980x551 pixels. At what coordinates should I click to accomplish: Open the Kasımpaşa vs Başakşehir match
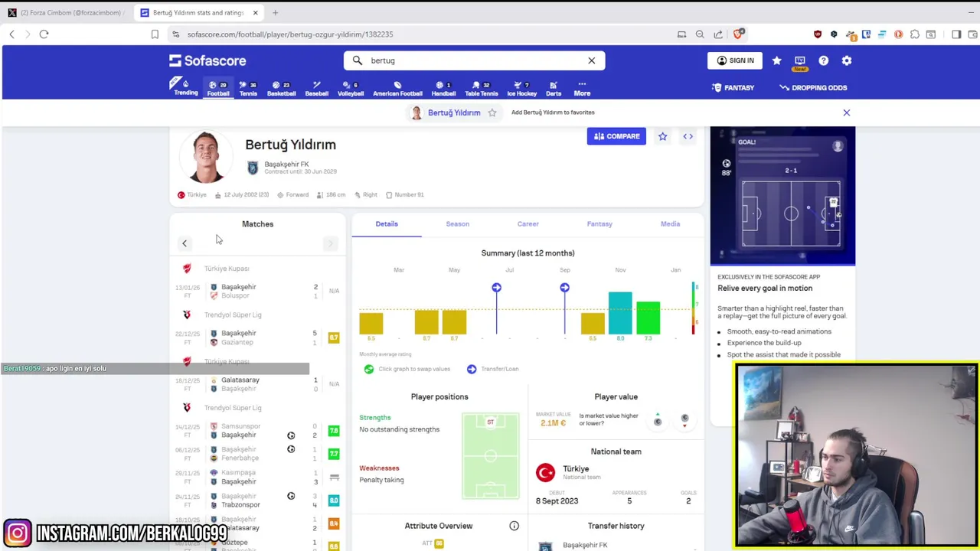257,477
